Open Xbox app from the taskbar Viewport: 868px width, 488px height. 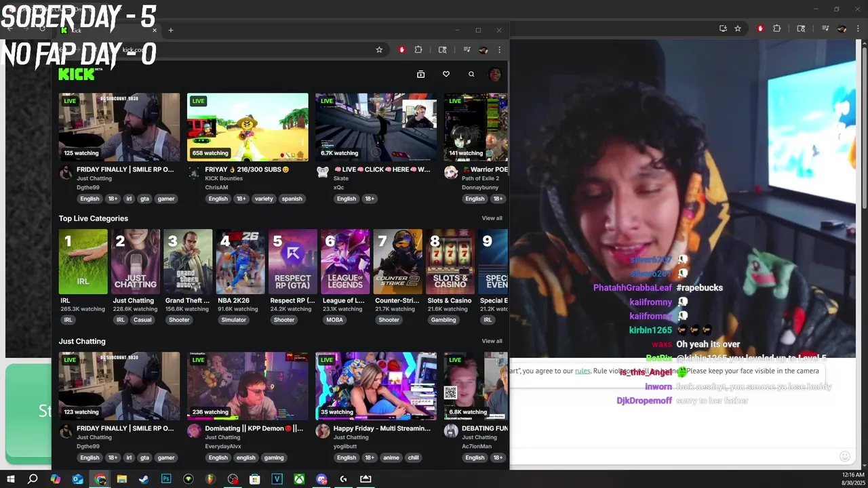point(299,479)
